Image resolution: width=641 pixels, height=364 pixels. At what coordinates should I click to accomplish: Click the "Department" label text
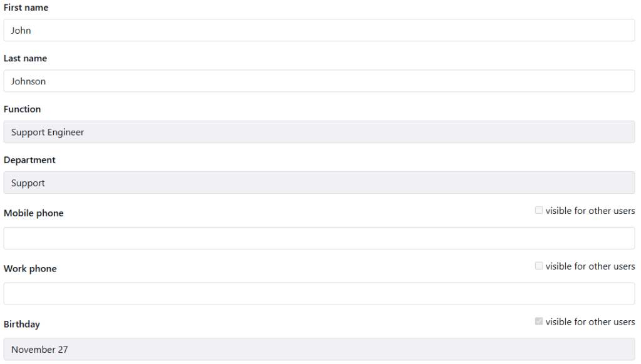click(29, 160)
